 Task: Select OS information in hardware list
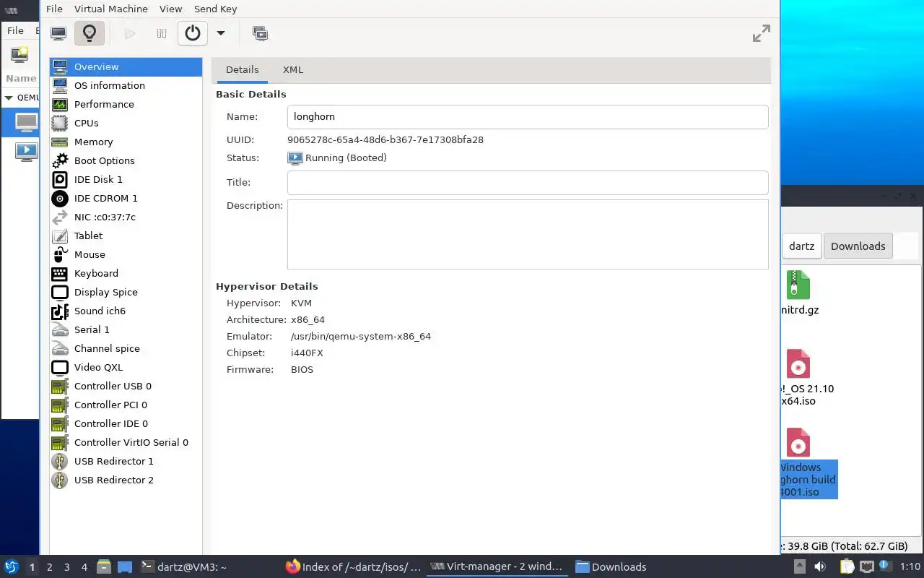coord(126,85)
